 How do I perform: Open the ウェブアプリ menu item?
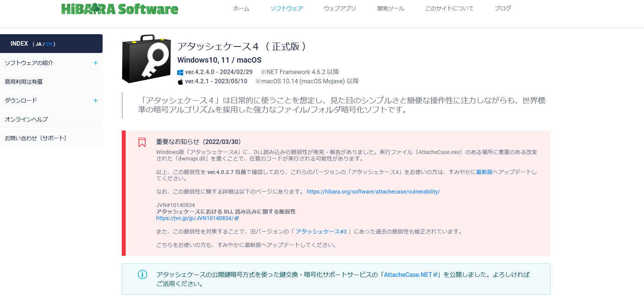[x=340, y=8]
